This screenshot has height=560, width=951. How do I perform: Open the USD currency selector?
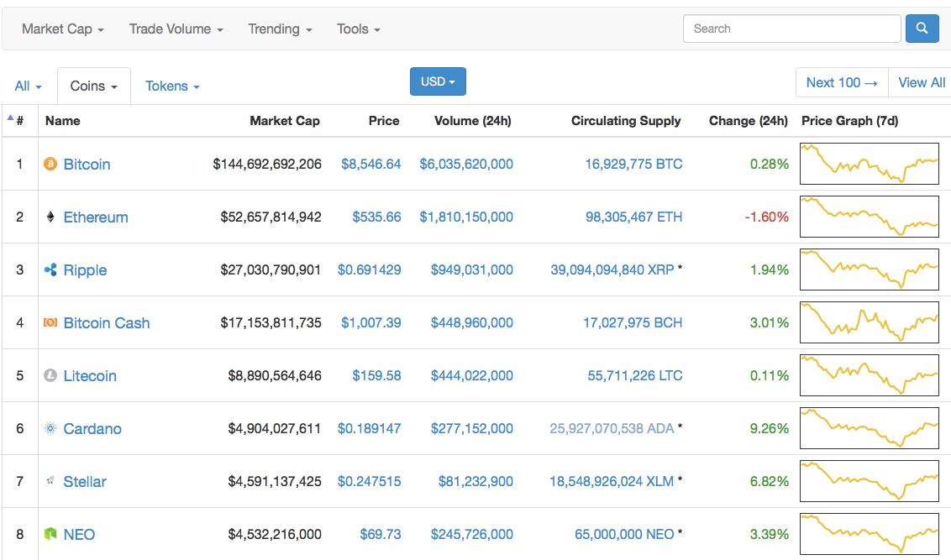pyautogui.click(x=438, y=81)
